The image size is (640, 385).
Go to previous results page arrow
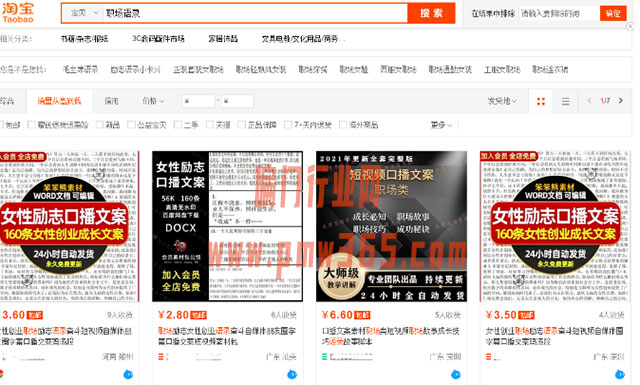click(589, 100)
